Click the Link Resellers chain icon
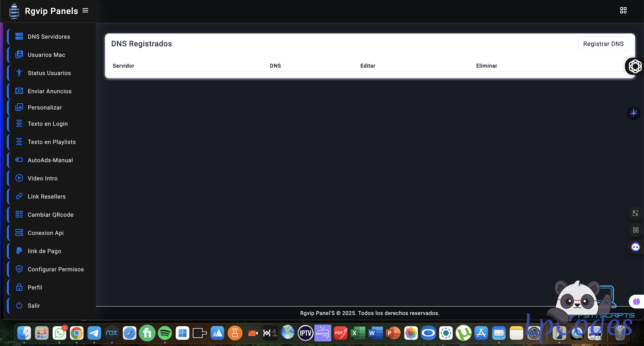Image resolution: width=644 pixels, height=346 pixels. coord(19,196)
